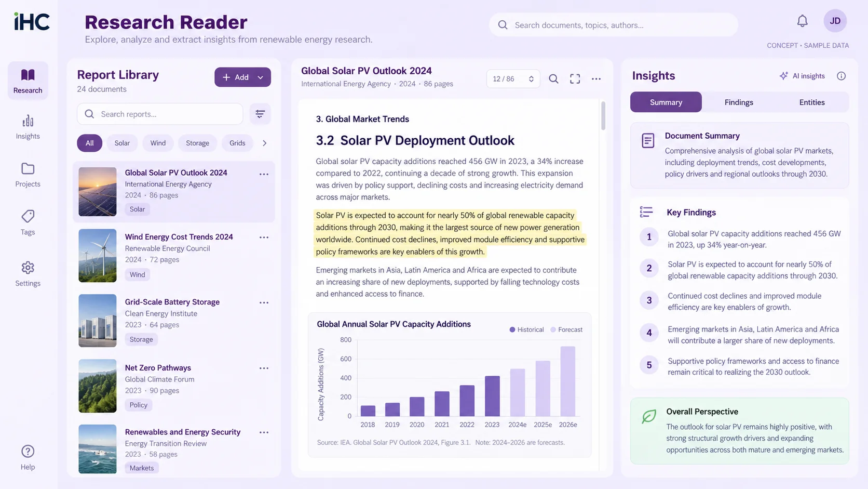The height and width of the screenshot is (489, 868).
Task: Open more options for Wind Energy Cost Trends
Action: (264, 237)
